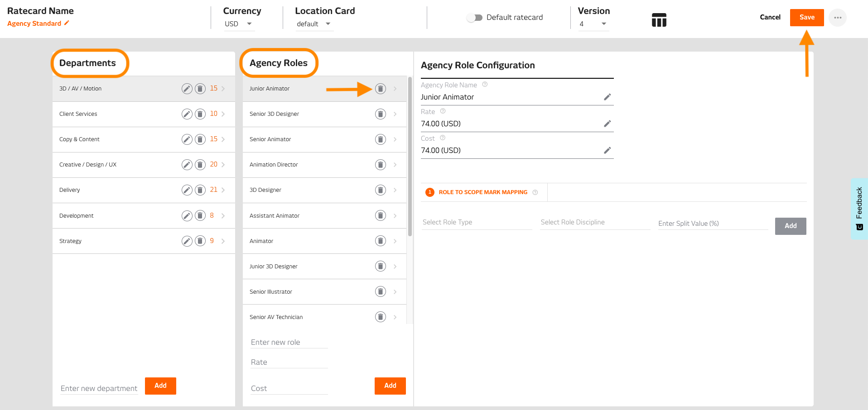Open the three-dots more options menu
This screenshot has height=410, width=868.
click(x=837, y=18)
